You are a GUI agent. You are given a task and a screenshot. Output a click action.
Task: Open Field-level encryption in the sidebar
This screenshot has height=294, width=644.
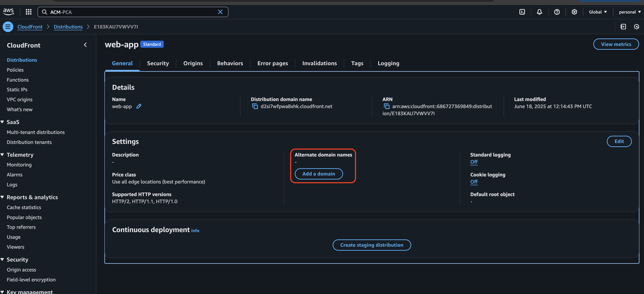[31, 280]
